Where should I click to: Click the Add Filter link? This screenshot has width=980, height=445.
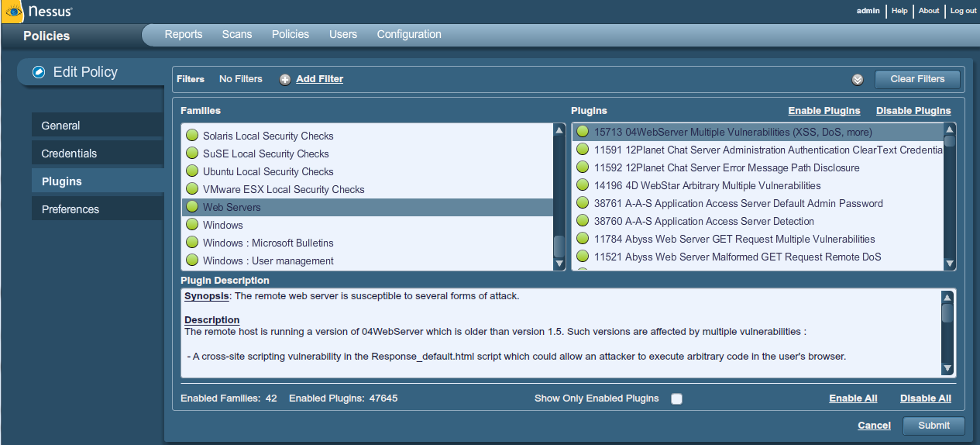coord(319,79)
